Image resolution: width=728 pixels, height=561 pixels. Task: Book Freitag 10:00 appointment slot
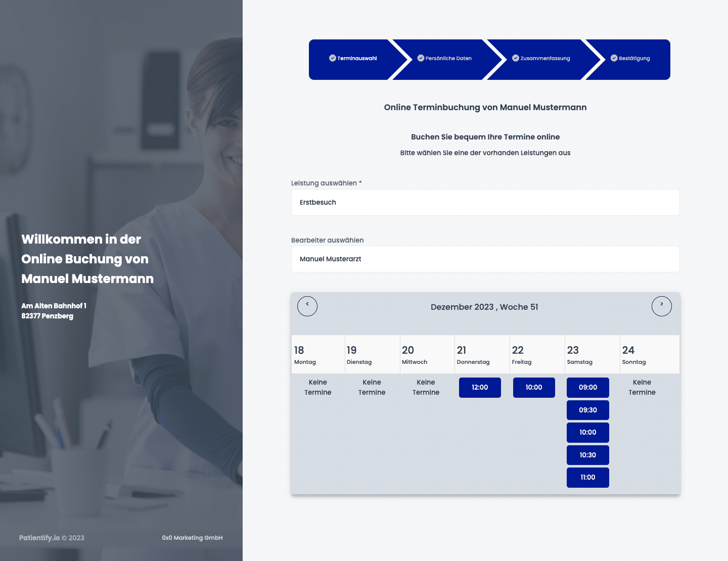pos(534,388)
